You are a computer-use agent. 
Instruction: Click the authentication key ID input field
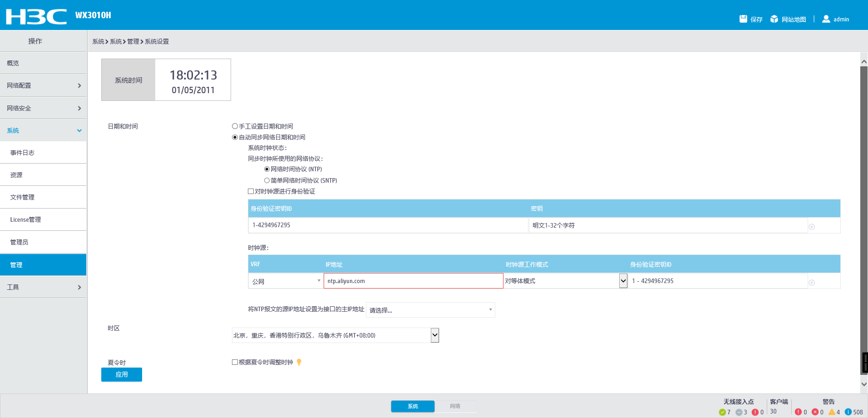[388, 225]
